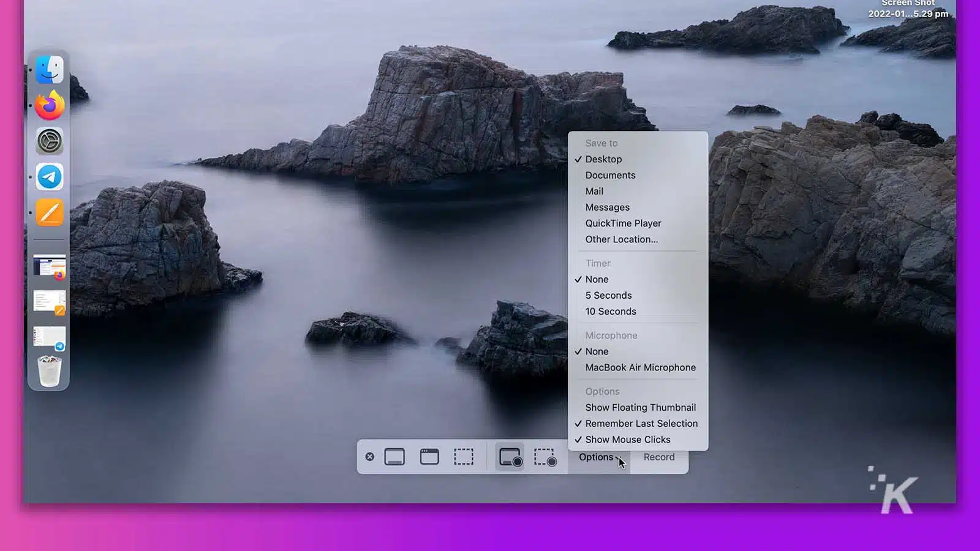Launch Firefox from the Dock
The height and width of the screenshot is (551, 980).
(49, 105)
